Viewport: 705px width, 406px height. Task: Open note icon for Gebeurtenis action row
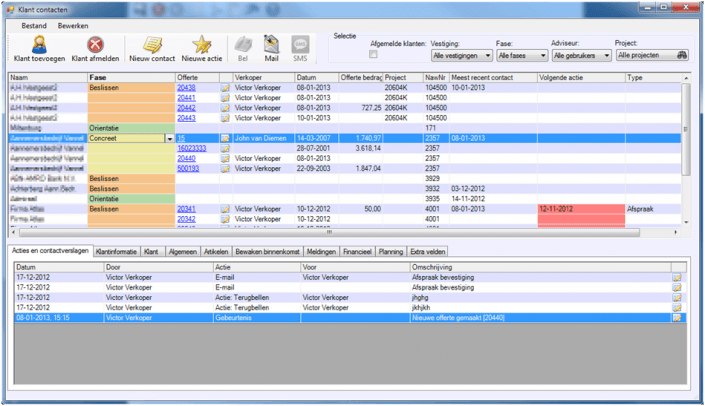pos(677,317)
